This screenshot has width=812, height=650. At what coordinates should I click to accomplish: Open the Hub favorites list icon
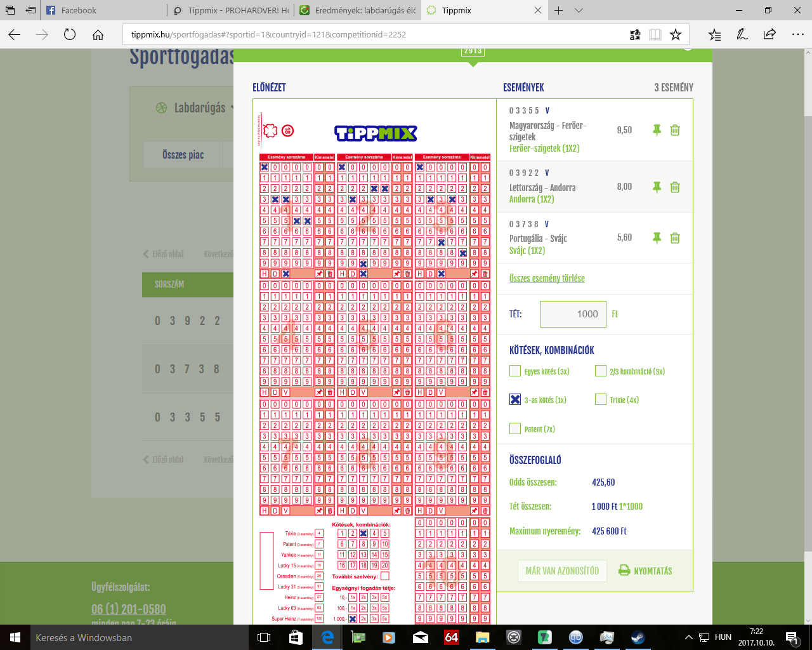[715, 35]
